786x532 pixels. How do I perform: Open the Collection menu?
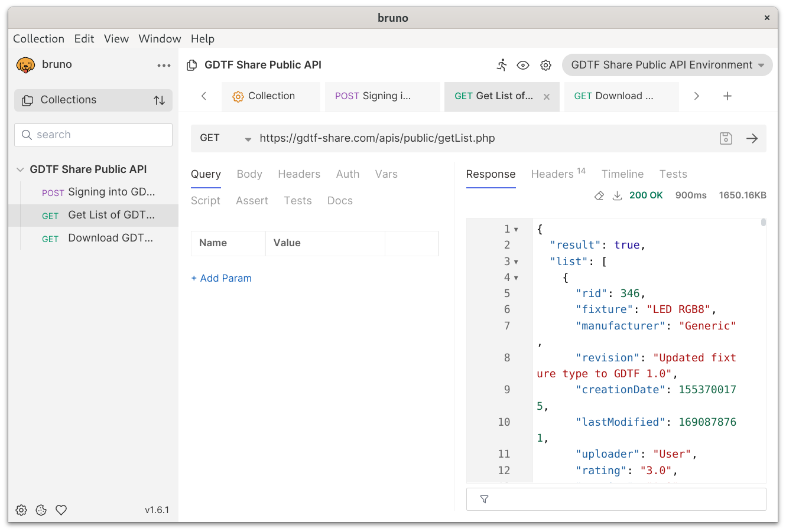tap(38, 38)
